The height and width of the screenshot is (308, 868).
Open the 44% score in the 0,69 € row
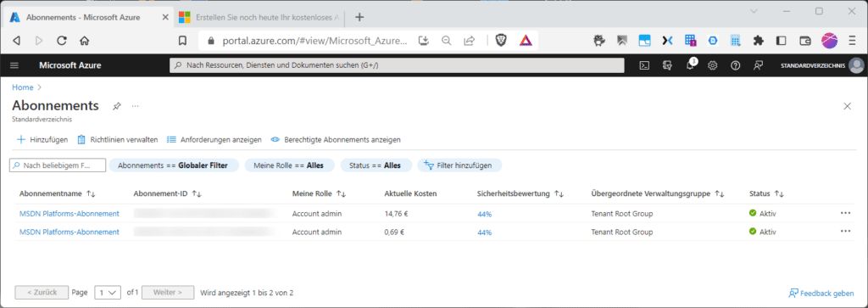484,232
